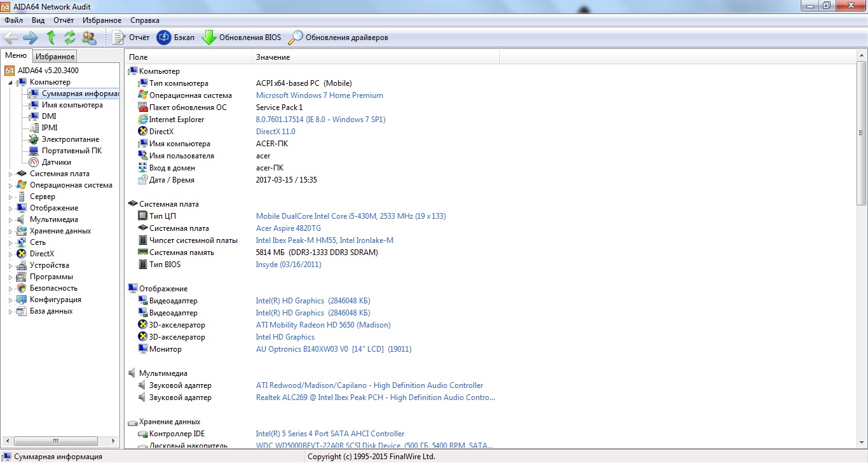Click the Поле column header
This screenshot has height=463, width=868.
click(188, 57)
